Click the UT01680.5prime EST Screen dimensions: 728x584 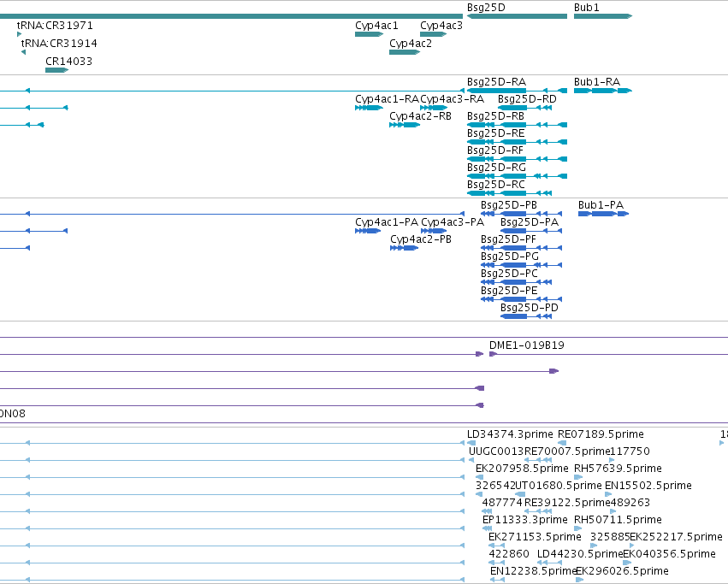pos(520,494)
